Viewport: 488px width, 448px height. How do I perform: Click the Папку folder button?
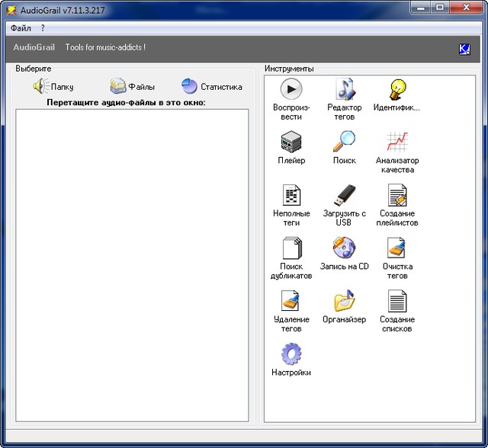(53, 87)
